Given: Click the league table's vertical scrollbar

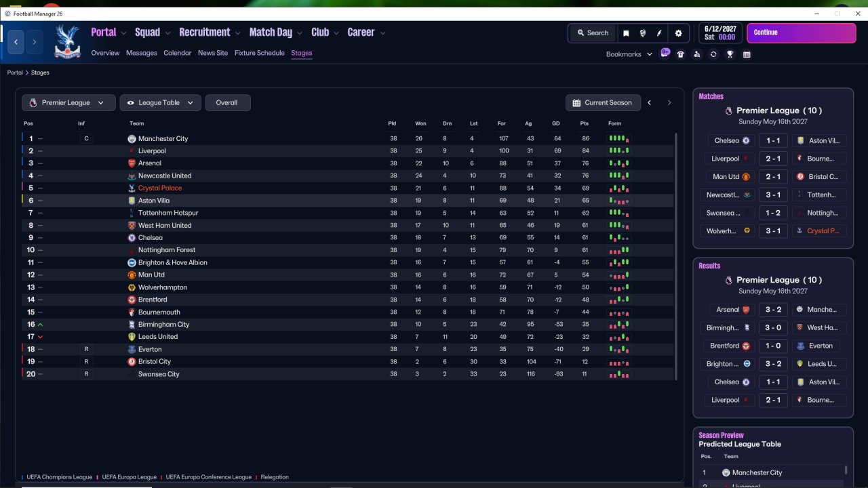Looking at the screenshot, I should (676, 258).
